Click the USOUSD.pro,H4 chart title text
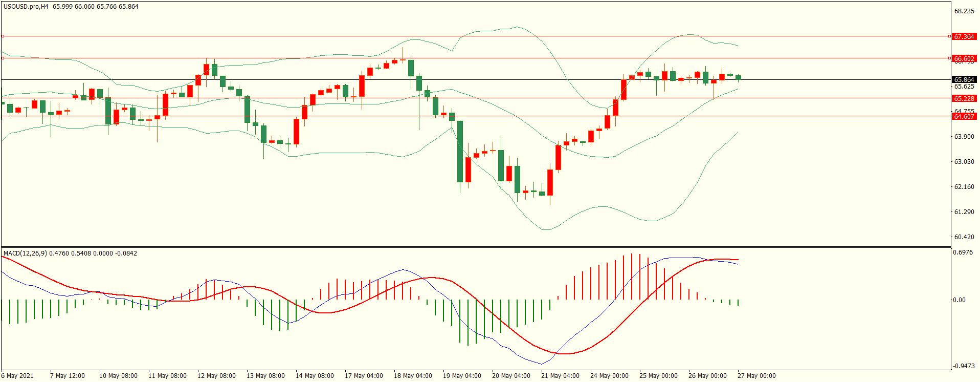980x382 pixels. pos(26,7)
